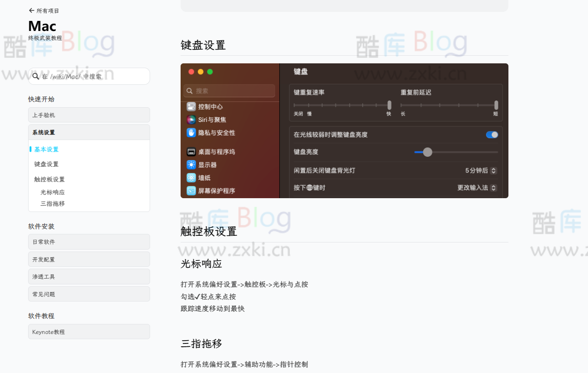Open the Keynote教程 page
Viewport: 588px width, 373px height.
point(49,331)
